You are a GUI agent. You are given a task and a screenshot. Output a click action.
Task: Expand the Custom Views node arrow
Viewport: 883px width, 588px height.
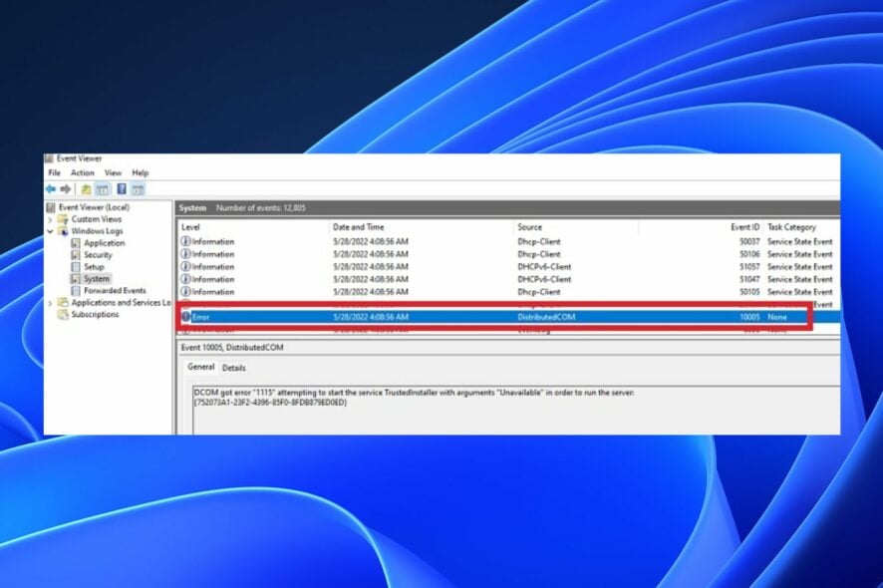[x=50, y=219]
